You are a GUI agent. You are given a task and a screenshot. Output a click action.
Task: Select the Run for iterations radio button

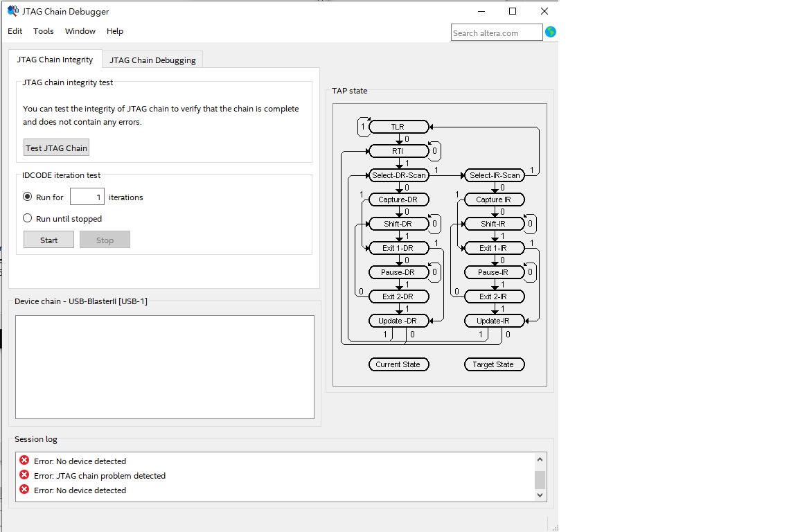[x=28, y=197]
